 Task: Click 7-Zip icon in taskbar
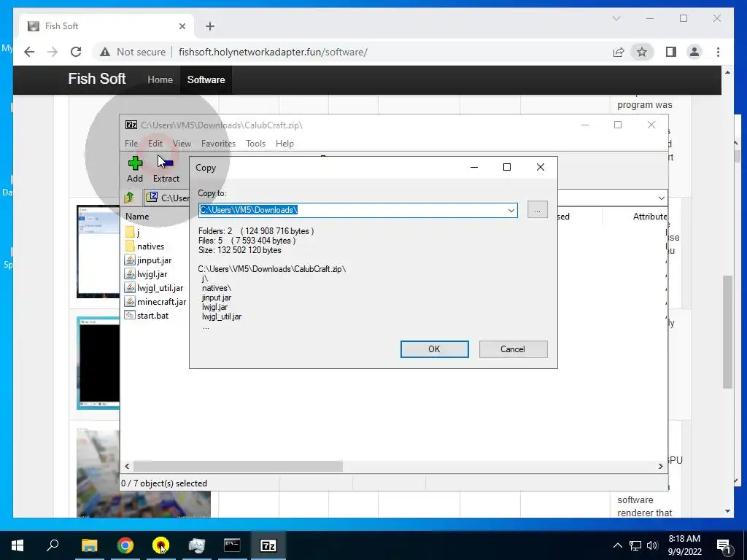268,545
